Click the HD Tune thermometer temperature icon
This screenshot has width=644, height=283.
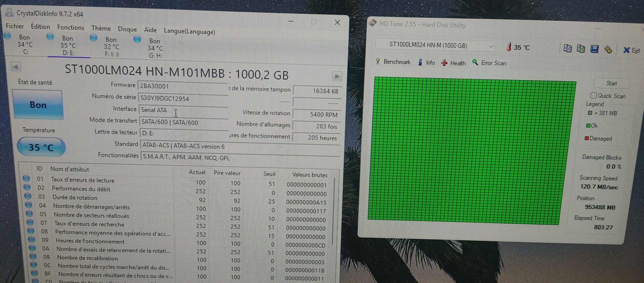pyautogui.click(x=509, y=47)
